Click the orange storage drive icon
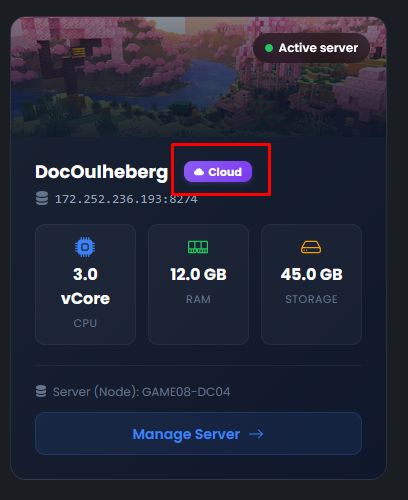 (x=311, y=247)
